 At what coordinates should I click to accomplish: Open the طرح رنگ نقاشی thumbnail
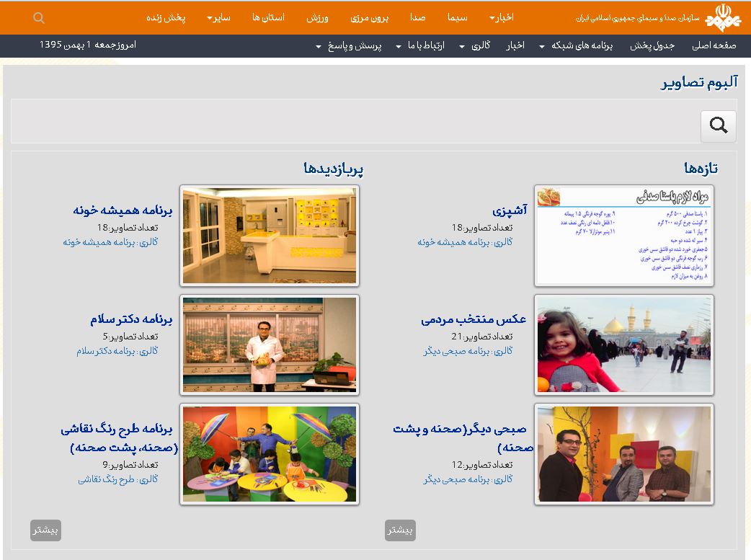coord(270,454)
